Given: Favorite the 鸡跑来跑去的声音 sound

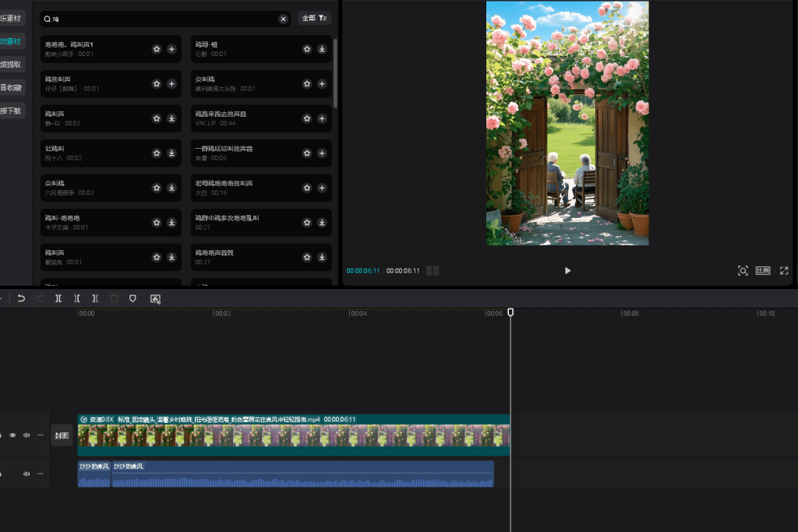Looking at the screenshot, I should pos(307,118).
